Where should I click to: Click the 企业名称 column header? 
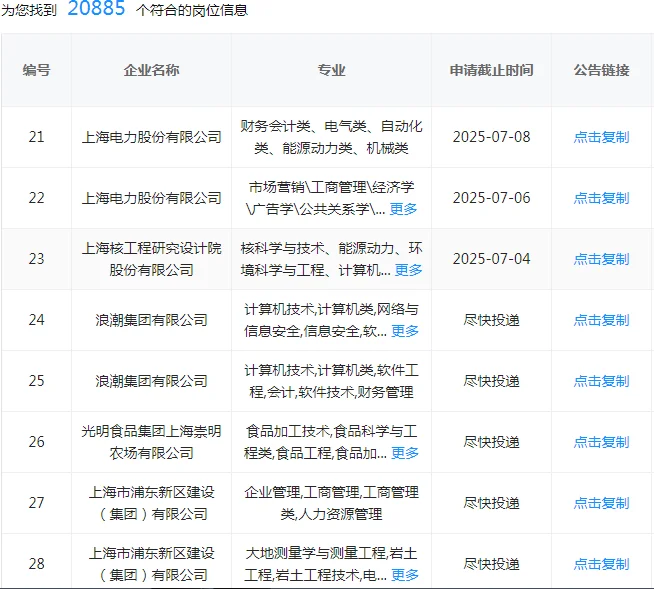point(151,70)
